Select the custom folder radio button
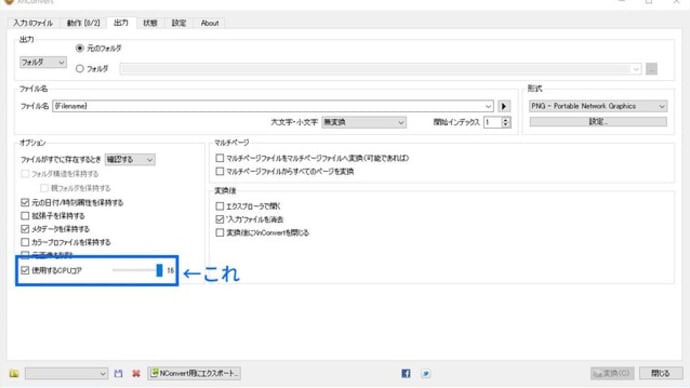The width and height of the screenshot is (690, 388). click(80, 69)
